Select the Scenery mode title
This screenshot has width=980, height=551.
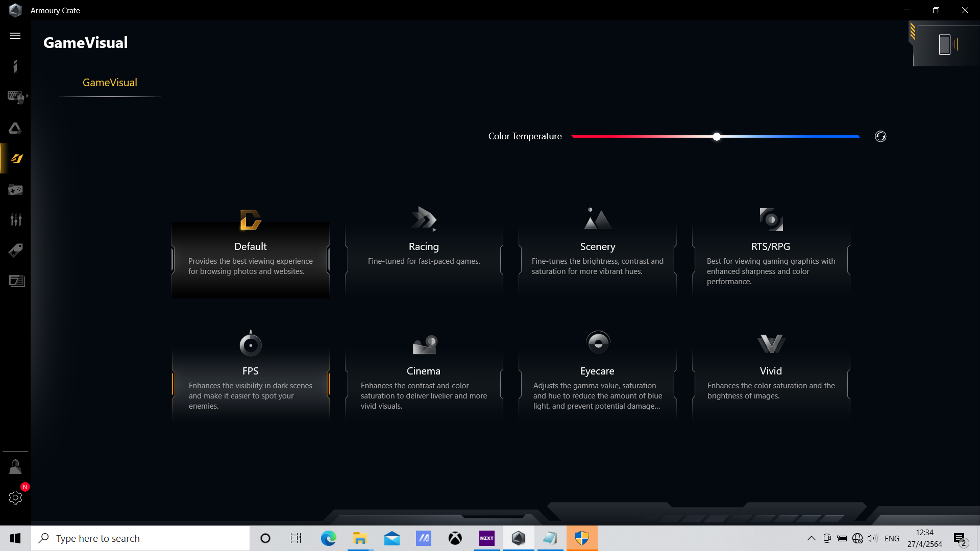[597, 246]
